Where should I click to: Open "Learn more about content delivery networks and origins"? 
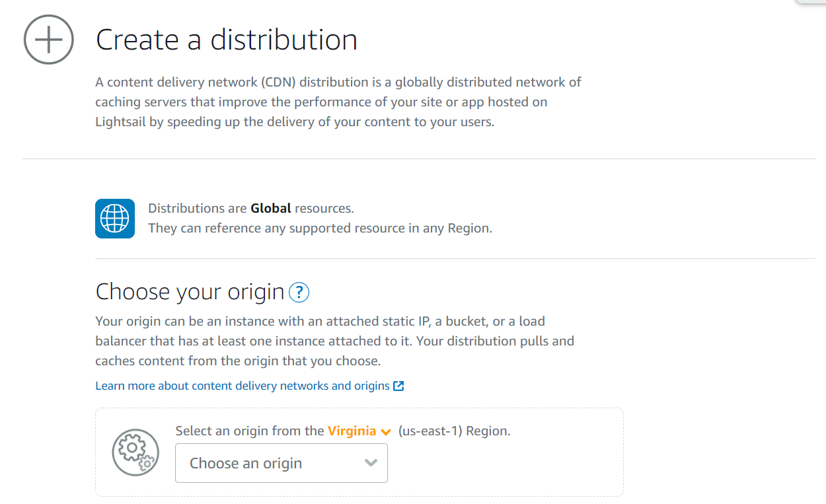[x=244, y=385]
